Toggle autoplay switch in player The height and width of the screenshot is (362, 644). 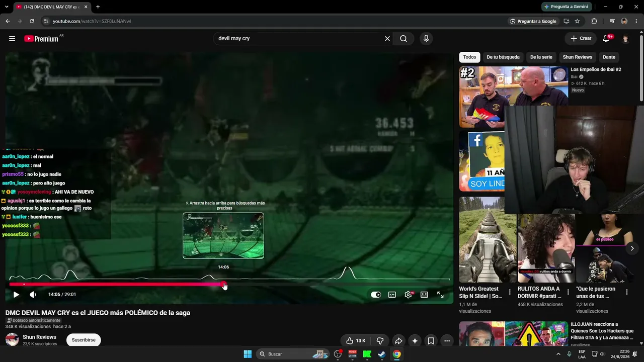376,295
